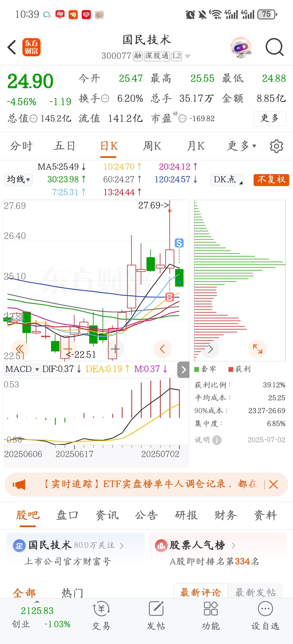Tap A股即时排名第334名 ranking text
The width and height of the screenshot is (293, 644).
click(x=214, y=561)
